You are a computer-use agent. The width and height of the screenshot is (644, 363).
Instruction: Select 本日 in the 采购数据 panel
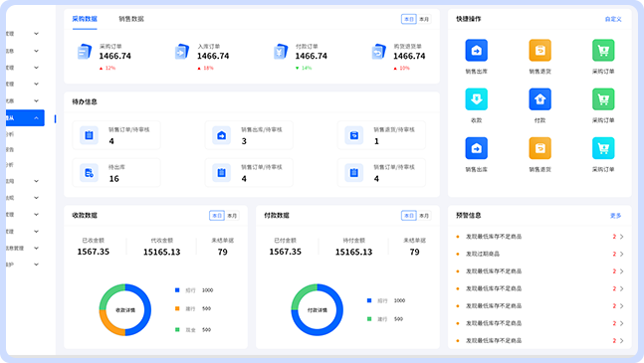click(x=409, y=19)
